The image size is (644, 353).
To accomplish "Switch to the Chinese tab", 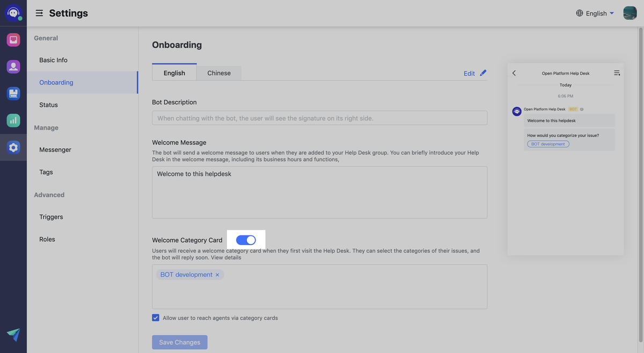I will click(219, 73).
